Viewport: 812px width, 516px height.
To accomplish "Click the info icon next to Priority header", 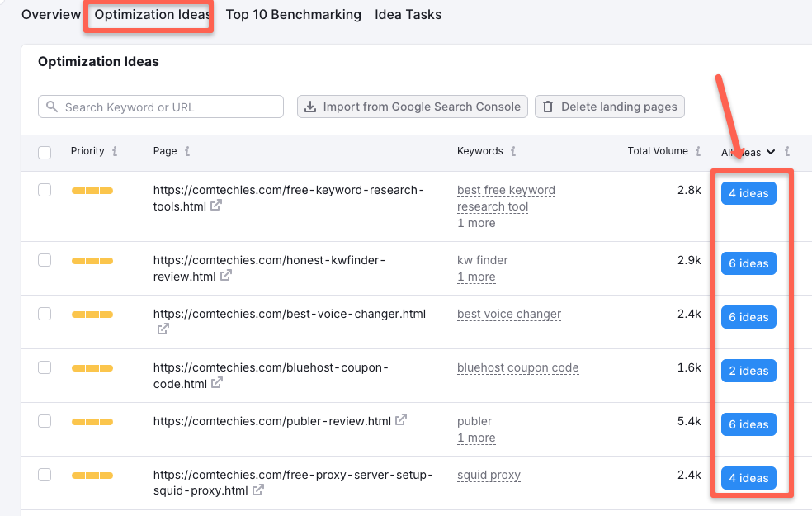I will (115, 151).
